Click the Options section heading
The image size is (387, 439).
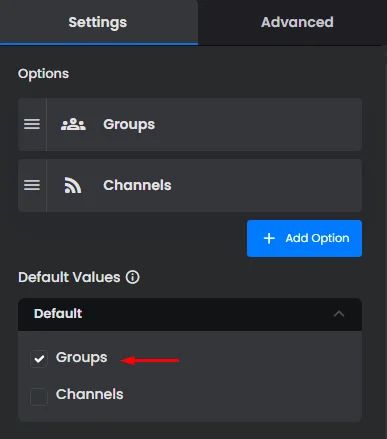pyautogui.click(x=44, y=74)
